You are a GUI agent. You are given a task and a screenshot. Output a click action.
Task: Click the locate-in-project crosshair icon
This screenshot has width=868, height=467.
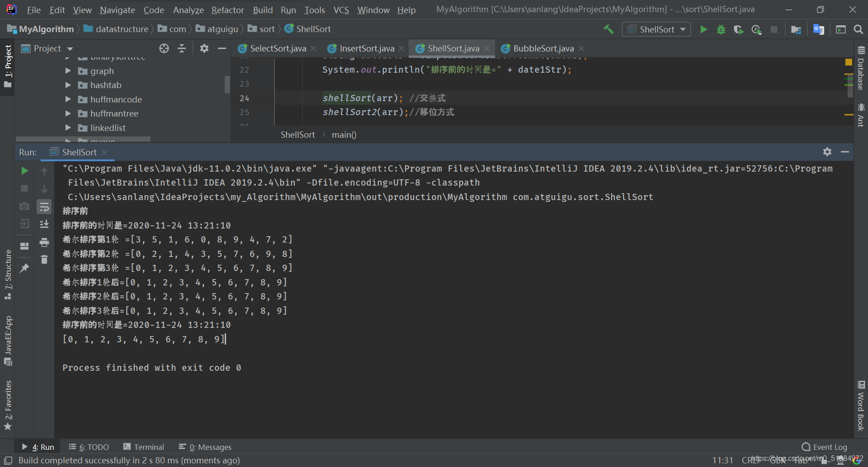(164, 48)
